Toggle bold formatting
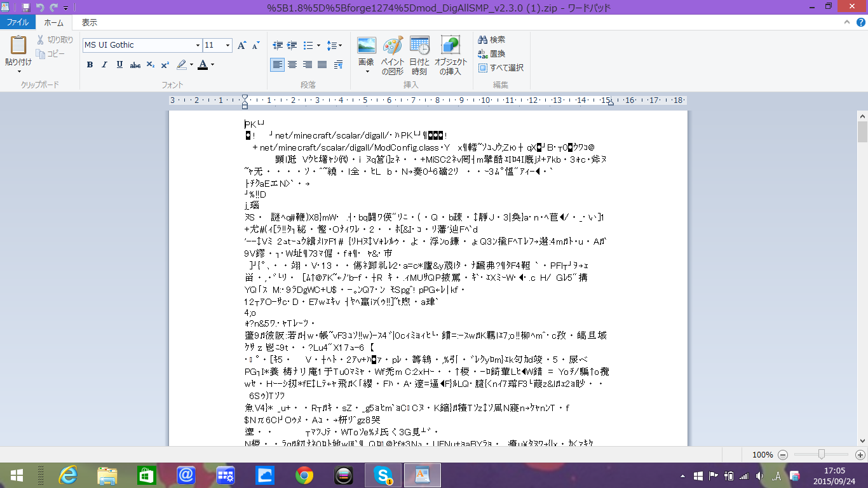The height and width of the screenshot is (488, 868). [90, 65]
